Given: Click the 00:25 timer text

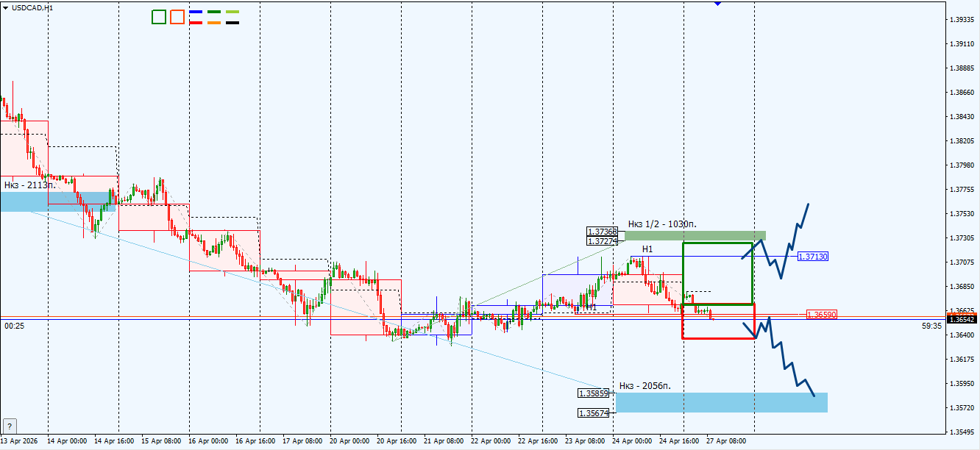Looking at the screenshot, I should point(14,325).
